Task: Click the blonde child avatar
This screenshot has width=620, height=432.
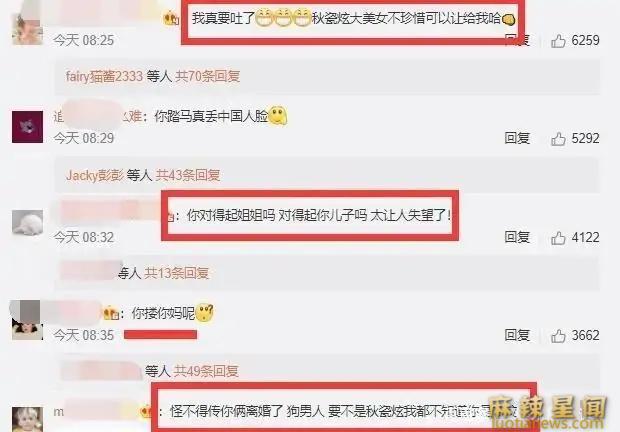Action: point(27,419)
